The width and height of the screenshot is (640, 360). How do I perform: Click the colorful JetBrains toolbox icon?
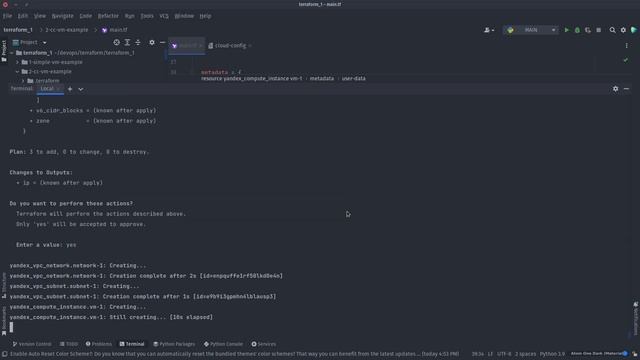[x=633, y=30]
